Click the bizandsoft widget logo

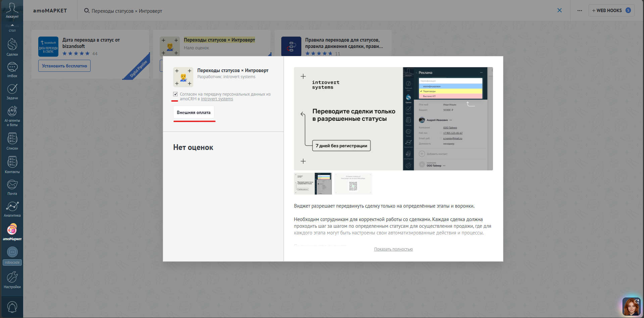point(48,47)
